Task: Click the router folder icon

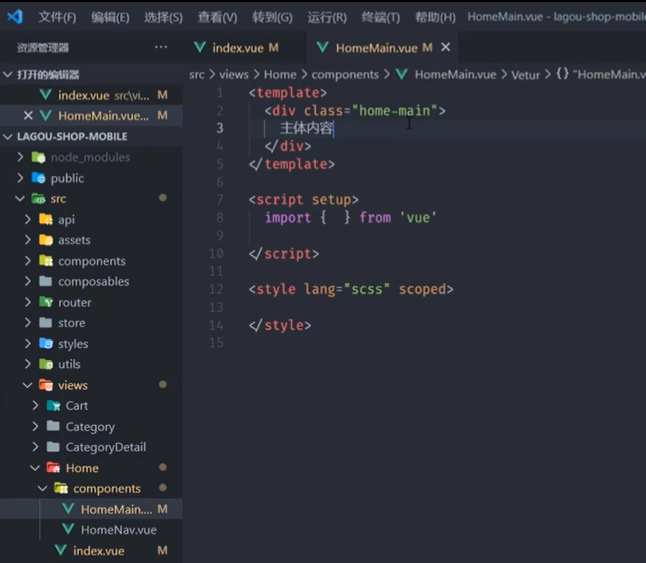Action: click(46, 302)
